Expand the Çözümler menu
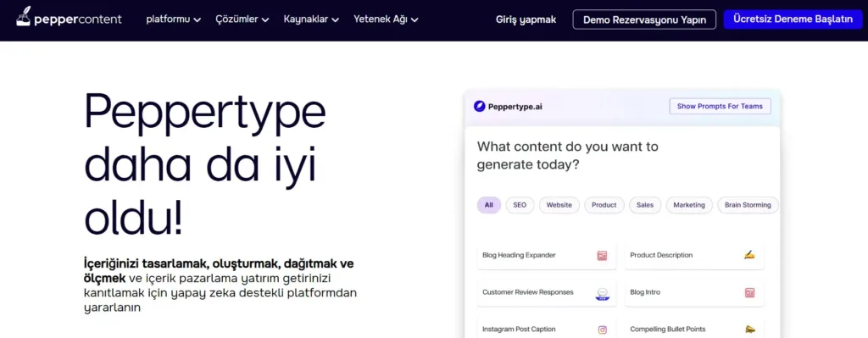The width and height of the screenshot is (868, 338). click(242, 19)
